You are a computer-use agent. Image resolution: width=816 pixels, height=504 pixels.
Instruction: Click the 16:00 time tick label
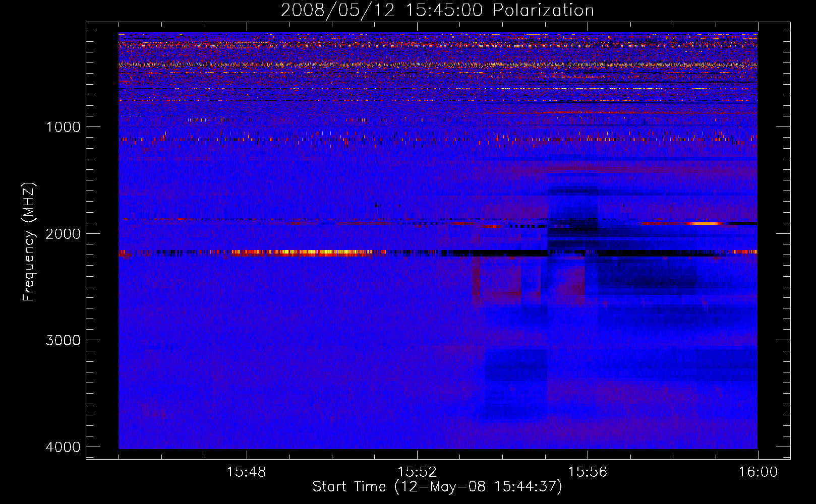[x=758, y=472]
